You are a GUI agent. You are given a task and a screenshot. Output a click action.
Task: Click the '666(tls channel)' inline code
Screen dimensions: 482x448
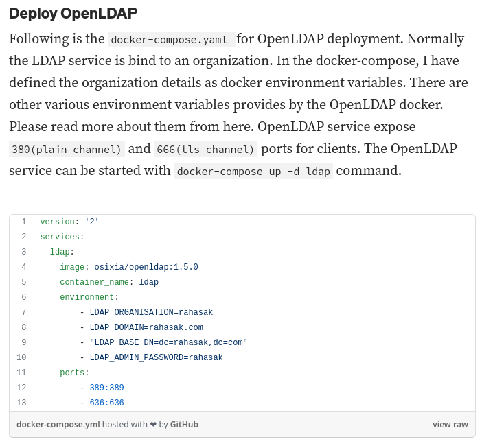tap(205, 150)
